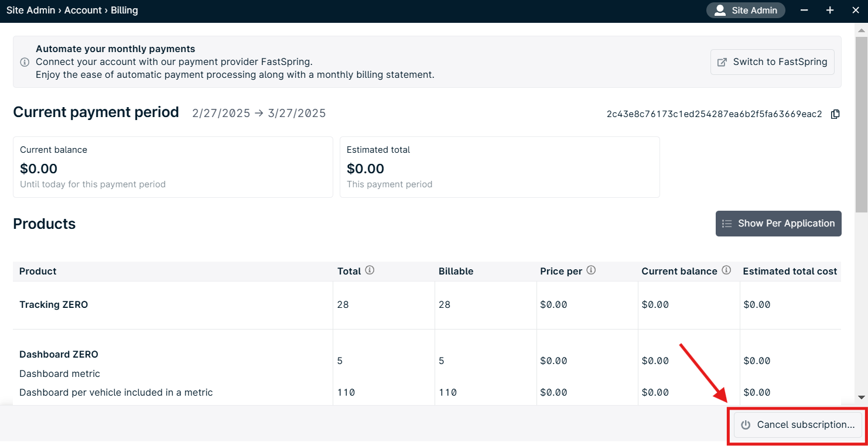Click info icon beside Automate your monthly payments
The image size is (868, 446).
[x=25, y=62]
